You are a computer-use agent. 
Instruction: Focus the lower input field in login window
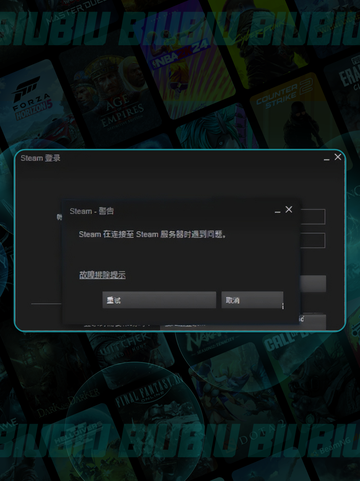click(x=313, y=240)
